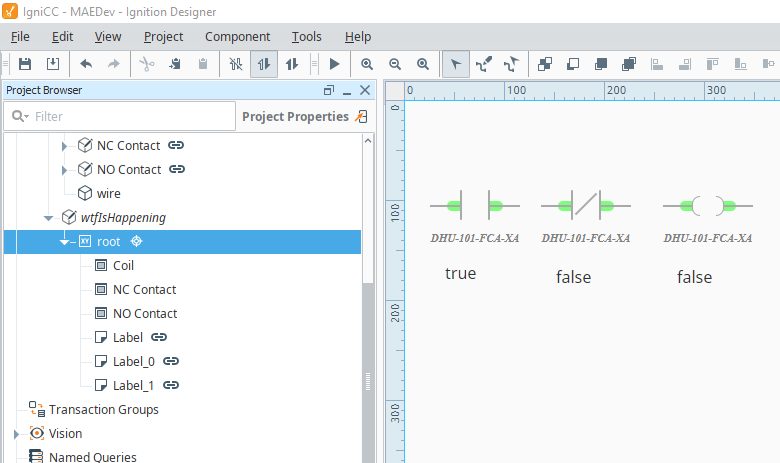The image size is (780, 463).
Task: Open the Edit menu
Action: click(63, 37)
